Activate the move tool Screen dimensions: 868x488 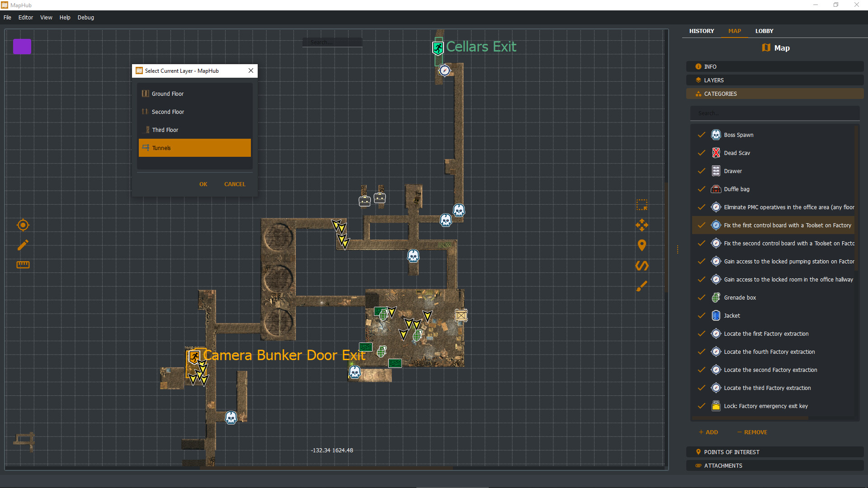642,225
